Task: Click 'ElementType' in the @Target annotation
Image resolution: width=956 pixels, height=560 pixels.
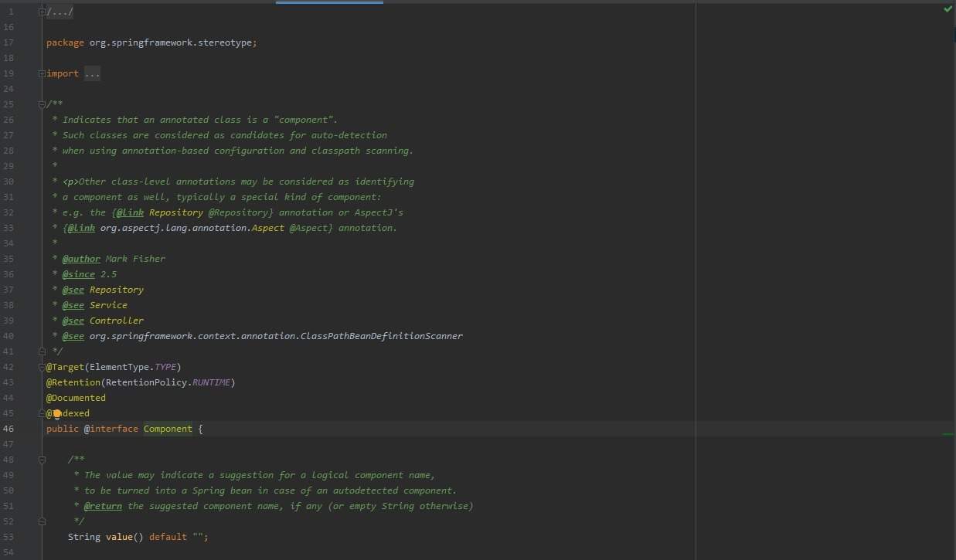Action: coord(119,367)
